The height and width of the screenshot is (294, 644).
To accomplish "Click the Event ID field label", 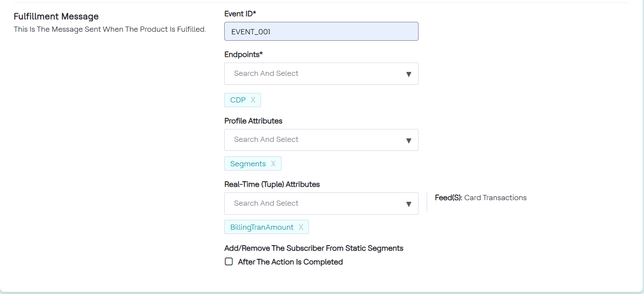I will (240, 14).
